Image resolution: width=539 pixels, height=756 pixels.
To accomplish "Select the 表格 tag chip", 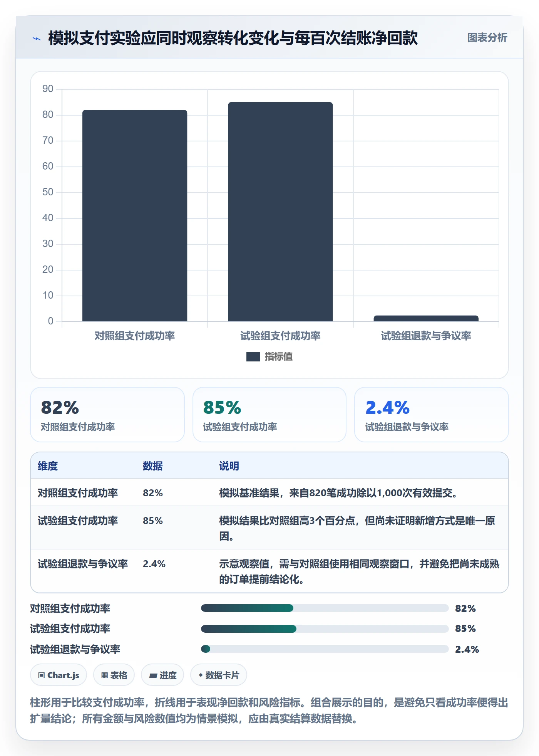I will coord(114,675).
